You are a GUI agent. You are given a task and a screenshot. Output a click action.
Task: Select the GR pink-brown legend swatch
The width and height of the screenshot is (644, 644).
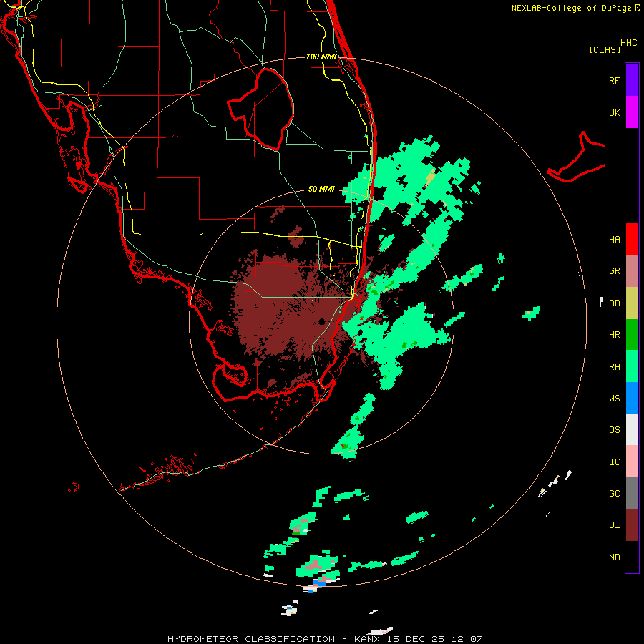(x=632, y=271)
